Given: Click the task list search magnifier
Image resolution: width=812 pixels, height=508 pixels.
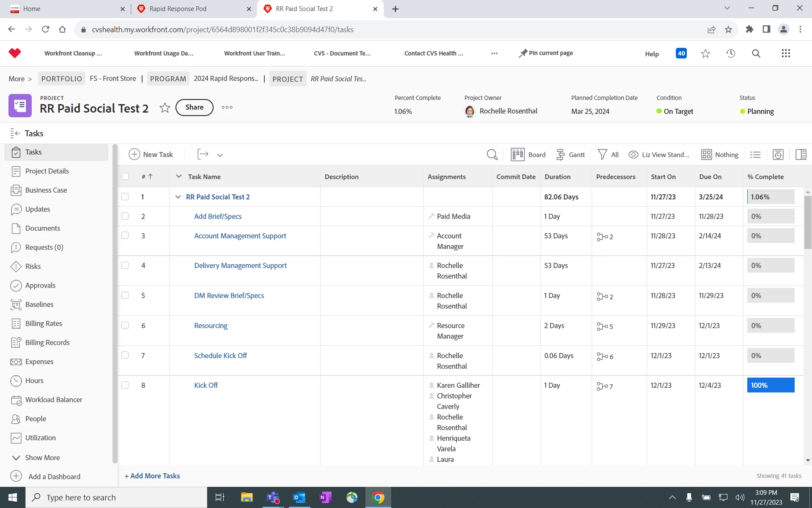Looking at the screenshot, I should pos(492,155).
